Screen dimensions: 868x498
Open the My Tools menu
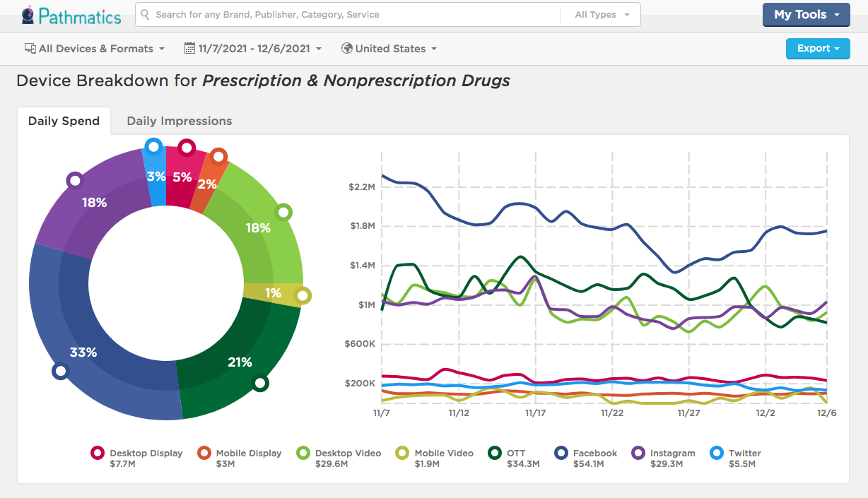tap(806, 14)
